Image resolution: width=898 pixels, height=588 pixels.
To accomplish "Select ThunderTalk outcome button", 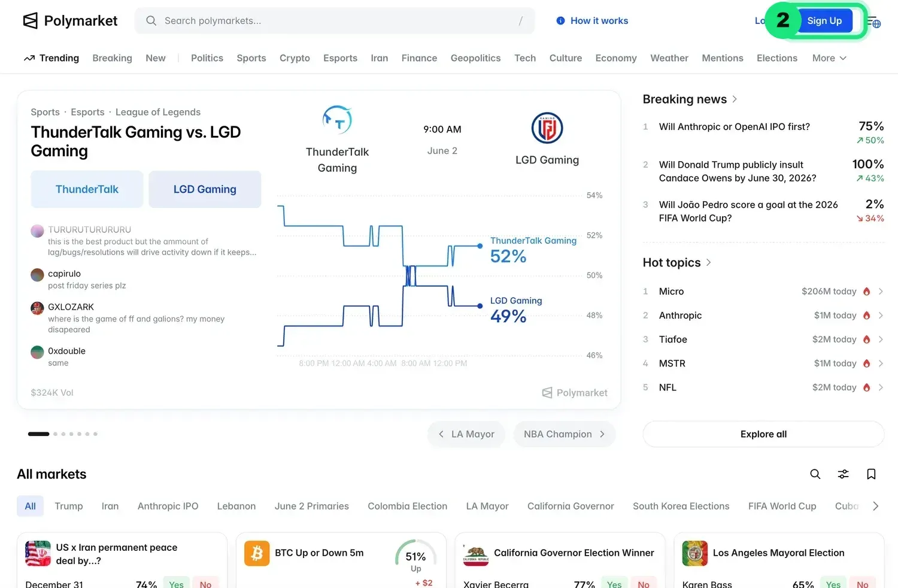I will pyautogui.click(x=87, y=189).
